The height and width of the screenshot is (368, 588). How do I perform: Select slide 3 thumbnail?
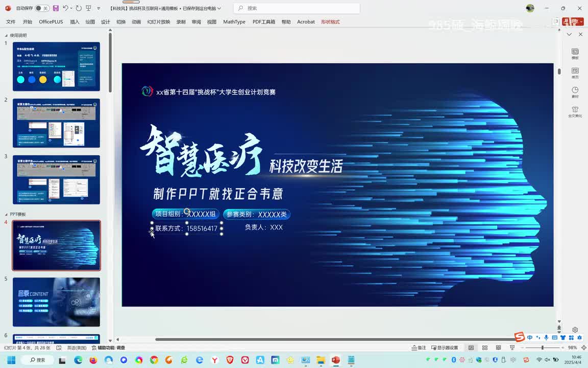56,179
